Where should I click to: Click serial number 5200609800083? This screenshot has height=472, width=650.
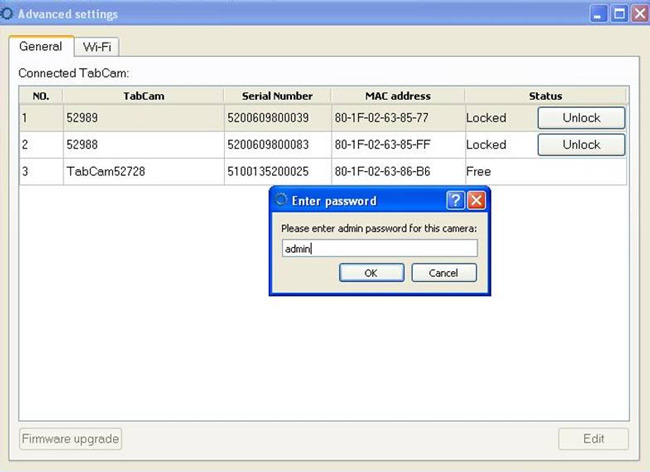pyautogui.click(x=277, y=145)
